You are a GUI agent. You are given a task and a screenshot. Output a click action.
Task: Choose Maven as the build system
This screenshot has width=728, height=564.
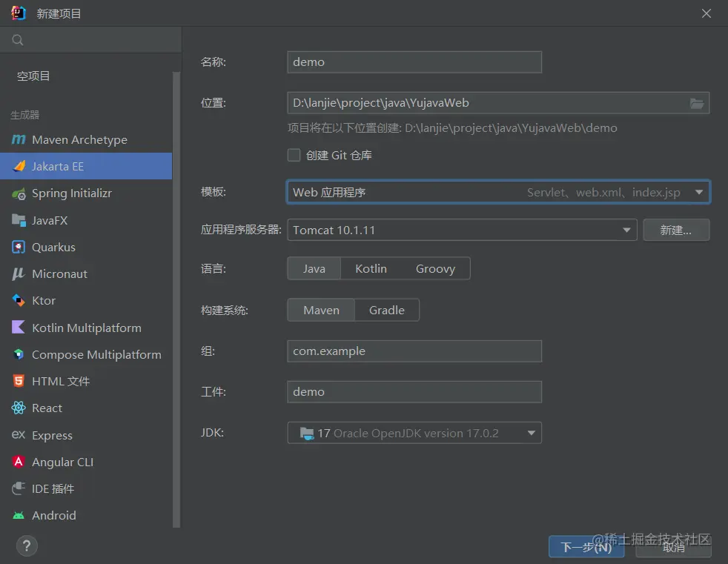(321, 310)
